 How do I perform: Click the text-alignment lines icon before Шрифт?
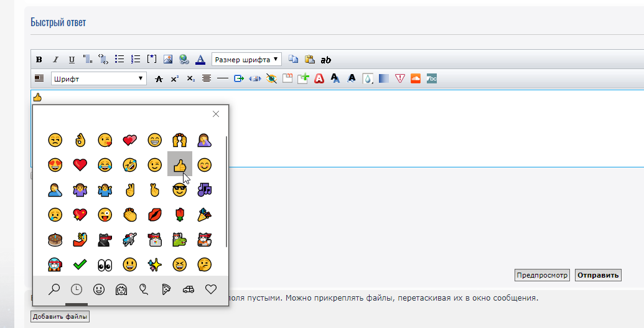pyautogui.click(x=39, y=78)
